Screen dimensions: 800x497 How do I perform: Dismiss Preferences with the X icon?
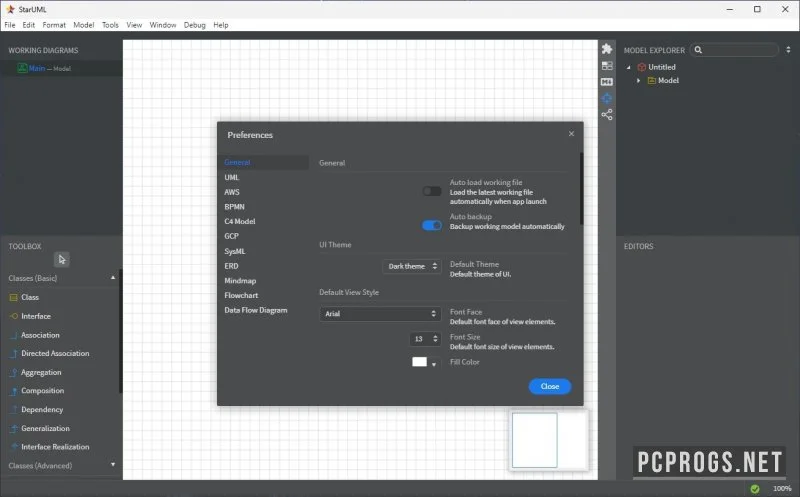[x=571, y=134]
